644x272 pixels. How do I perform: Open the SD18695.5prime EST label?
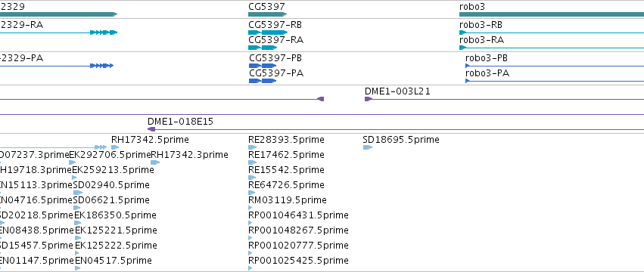click(x=401, y=140)
